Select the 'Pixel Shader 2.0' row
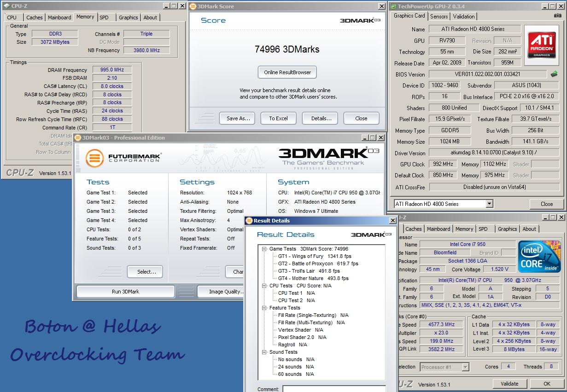The height and width of the screenshot is (392, 567). (302, 337)
